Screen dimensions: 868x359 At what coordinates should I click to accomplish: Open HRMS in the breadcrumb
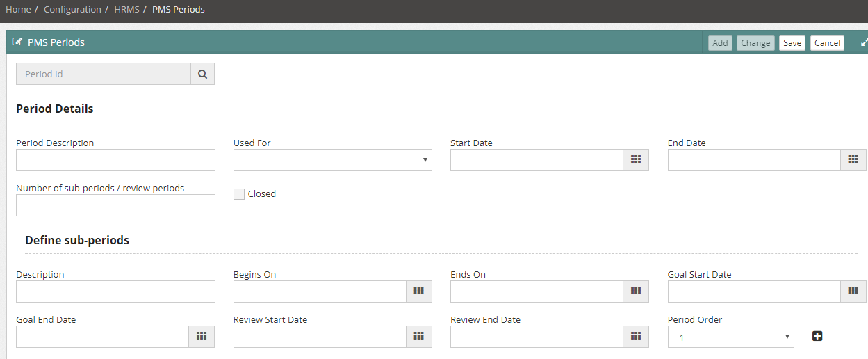(127, 9)
